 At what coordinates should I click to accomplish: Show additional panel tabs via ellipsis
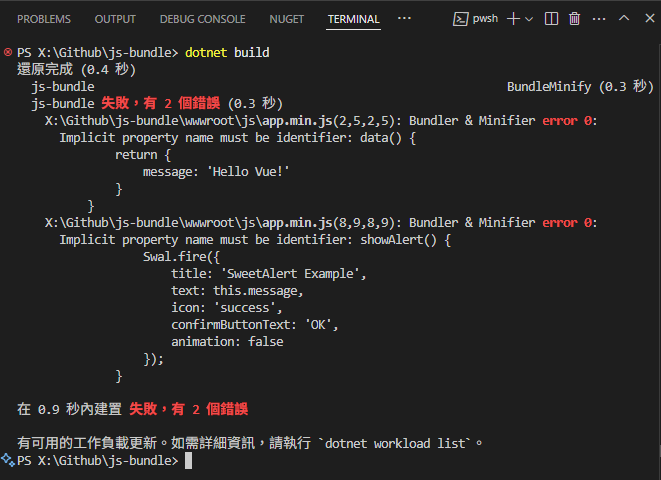coord(404,18)
